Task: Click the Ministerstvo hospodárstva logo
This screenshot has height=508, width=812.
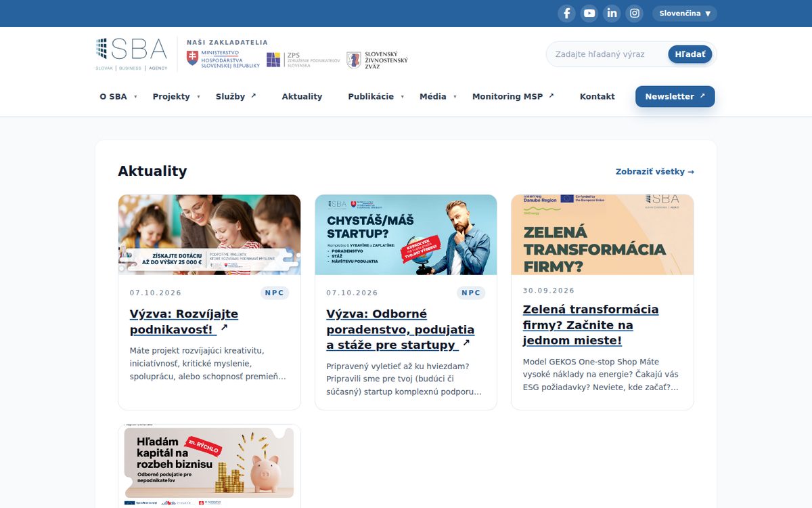Action: click(x=223, y=59)
